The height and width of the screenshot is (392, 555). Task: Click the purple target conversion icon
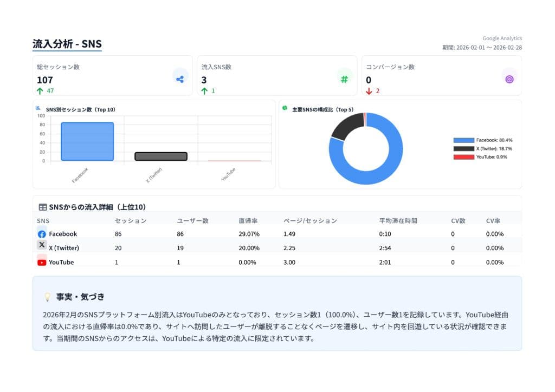click(509, 79)
